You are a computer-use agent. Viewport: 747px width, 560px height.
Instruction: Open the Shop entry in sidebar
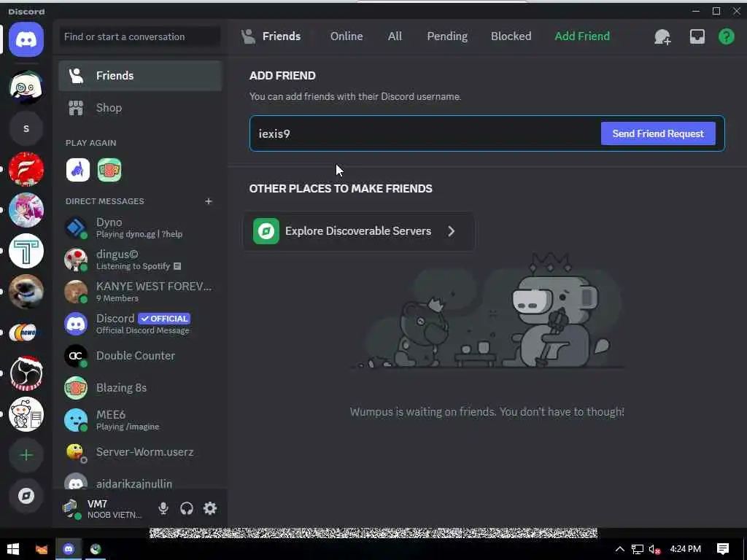(140, 108)
